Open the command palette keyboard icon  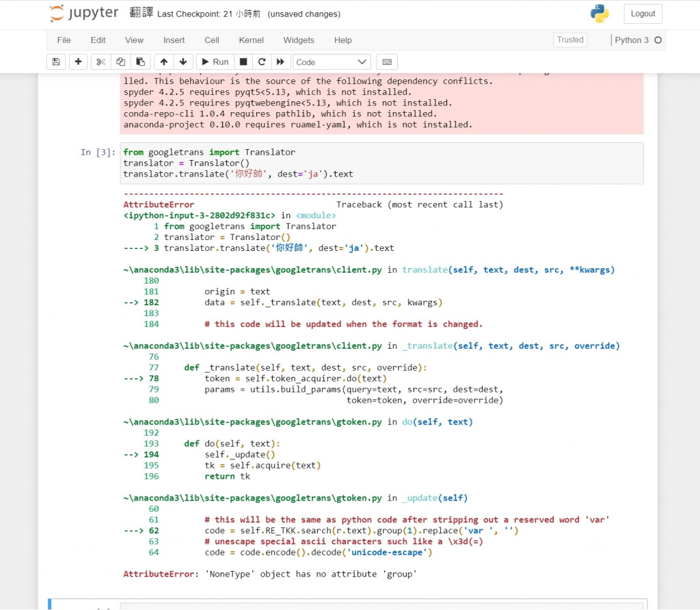pyautogui.click(x=387, y=62)
